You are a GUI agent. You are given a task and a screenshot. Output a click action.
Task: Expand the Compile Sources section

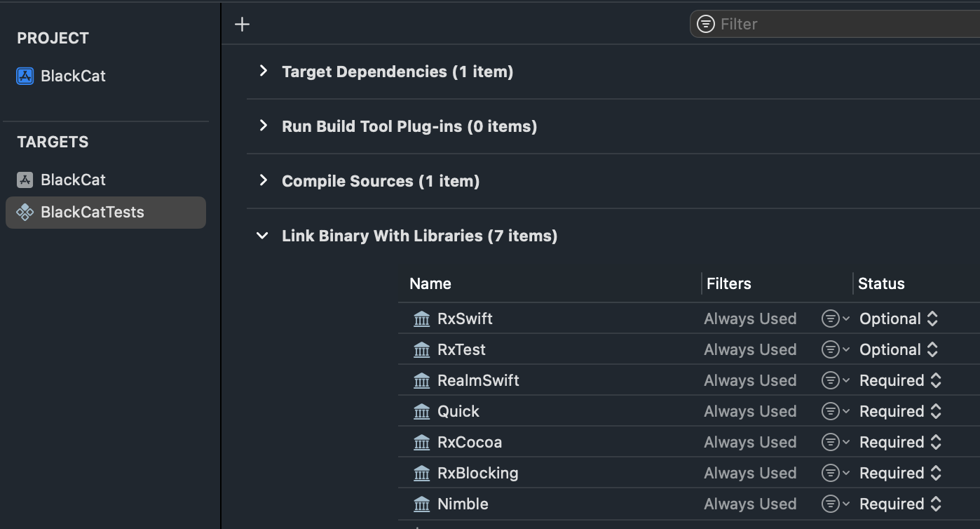click(263, 180)
